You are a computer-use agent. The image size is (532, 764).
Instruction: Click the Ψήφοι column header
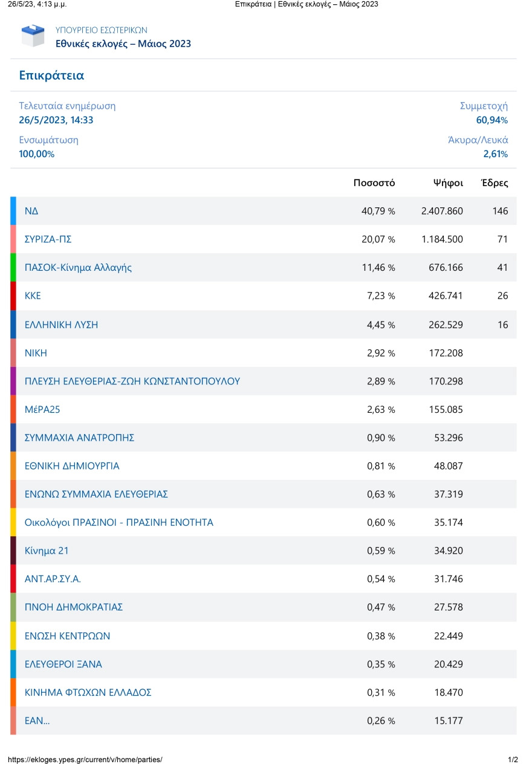coord(448,183)
